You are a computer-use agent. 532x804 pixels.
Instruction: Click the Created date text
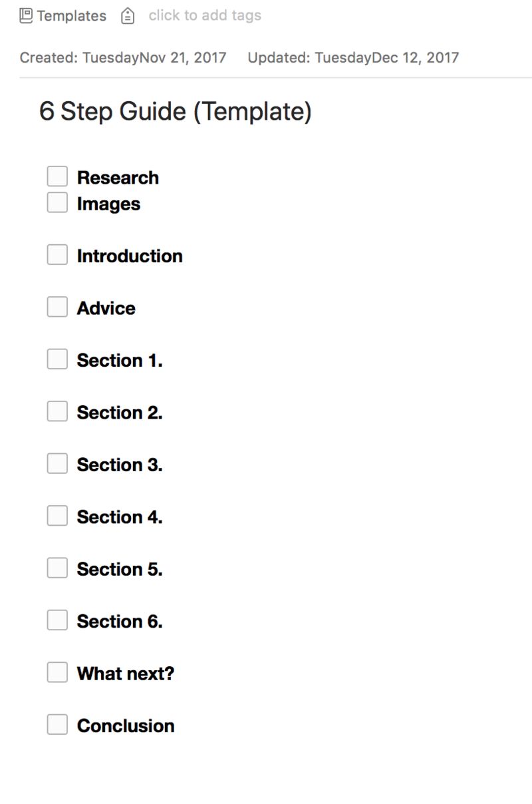tap(123, 57)
